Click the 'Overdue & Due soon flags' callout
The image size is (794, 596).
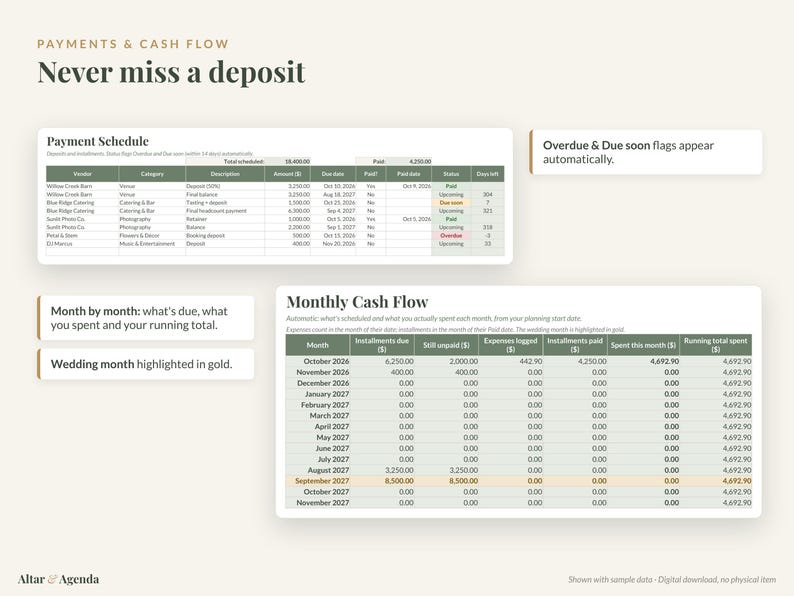point(646,152)
